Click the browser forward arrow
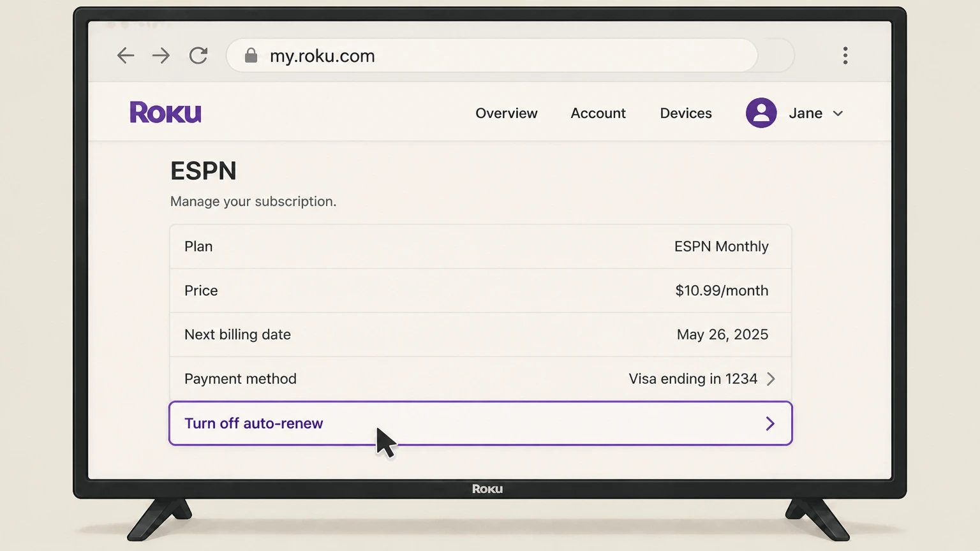 [161, 55]
